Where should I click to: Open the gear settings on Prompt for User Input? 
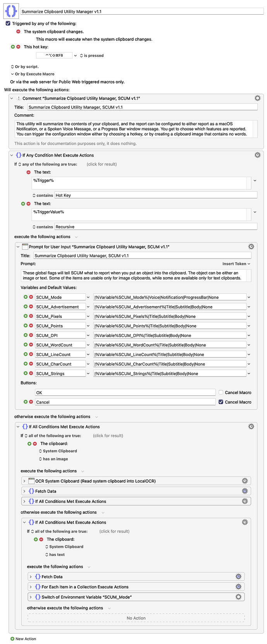tap(251, 246)
